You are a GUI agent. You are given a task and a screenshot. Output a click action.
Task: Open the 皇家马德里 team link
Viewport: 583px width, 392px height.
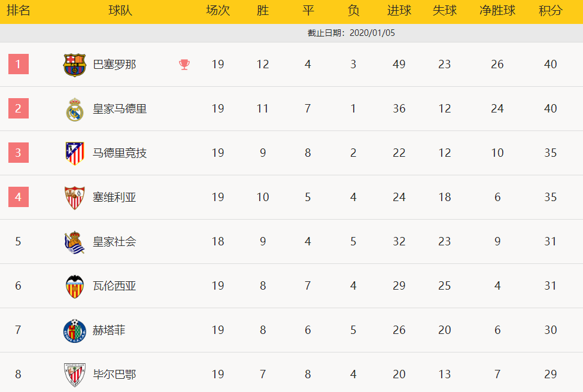(120, 108)
